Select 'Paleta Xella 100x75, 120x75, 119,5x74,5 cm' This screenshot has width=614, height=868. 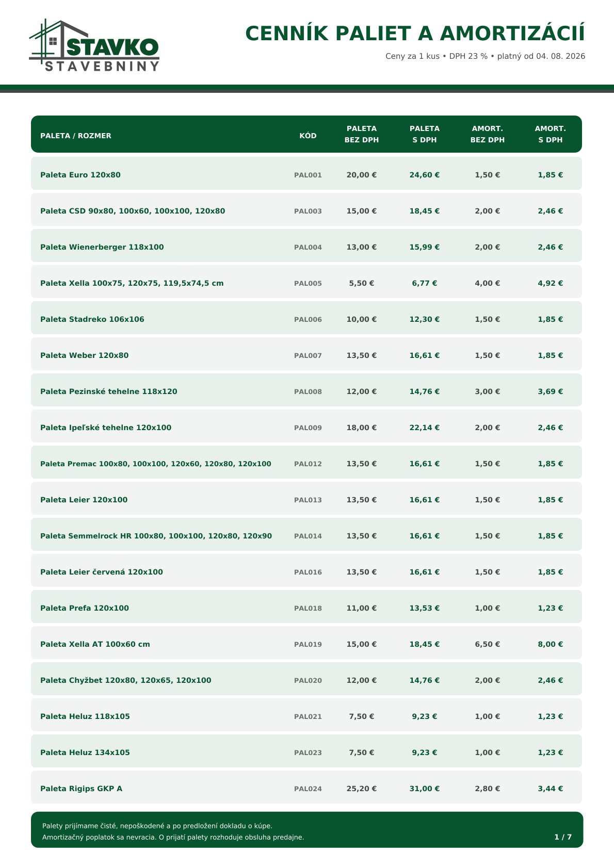132,283
